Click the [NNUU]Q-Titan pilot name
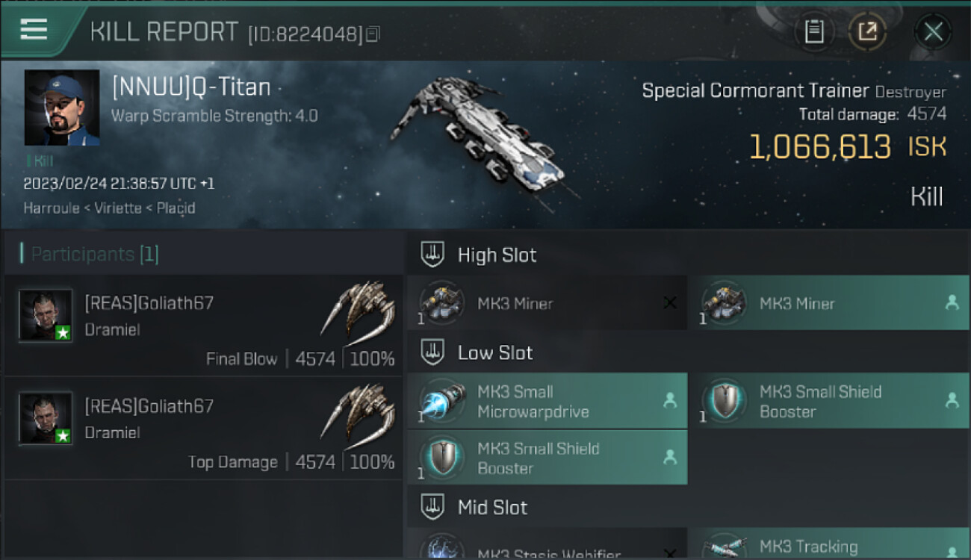Screen dimensions: 971x560 [191, 87]
